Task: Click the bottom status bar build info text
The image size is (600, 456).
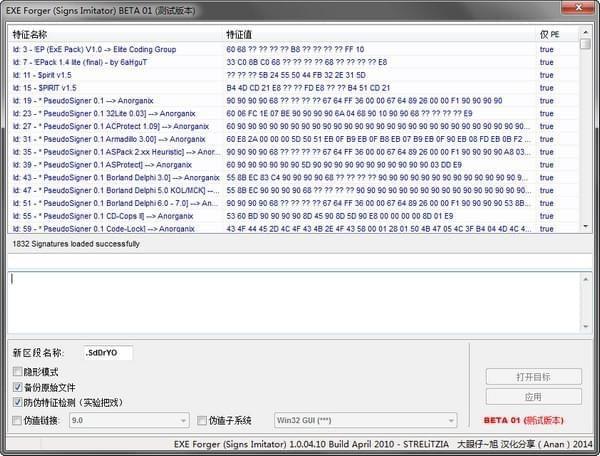Action: pyautogui.click(x=383, y=444)
